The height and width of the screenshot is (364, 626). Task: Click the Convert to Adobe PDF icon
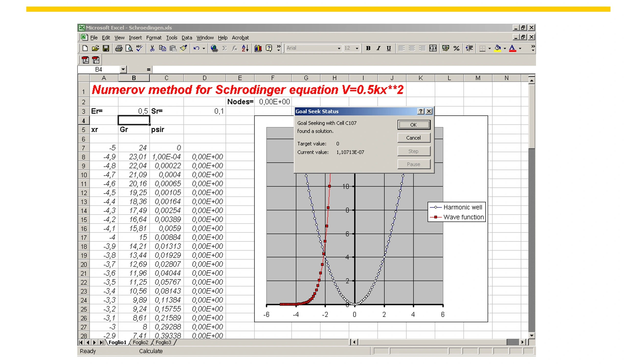[x=85, y=60]
